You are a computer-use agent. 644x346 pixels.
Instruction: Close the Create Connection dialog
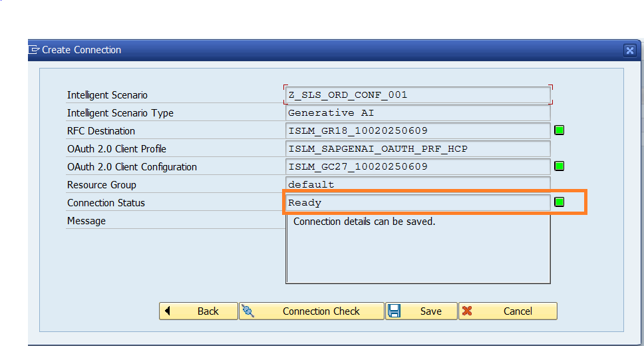coord(629,51)
